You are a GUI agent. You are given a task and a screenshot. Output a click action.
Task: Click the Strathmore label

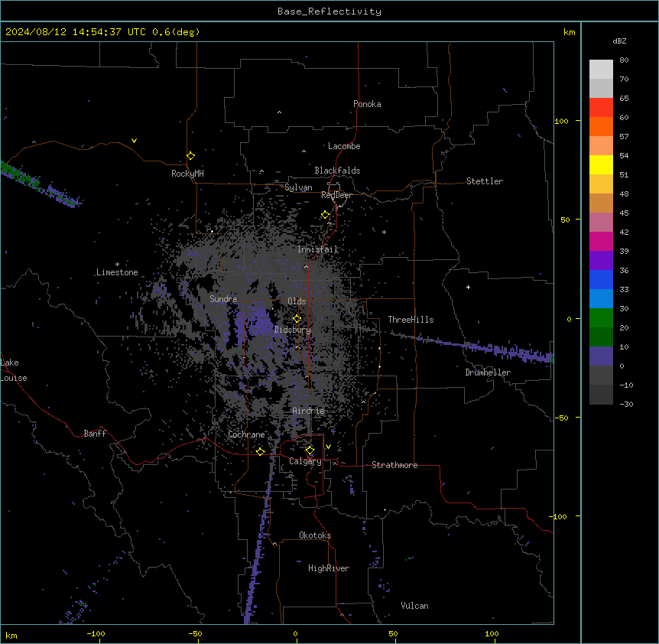coord(394,465)
